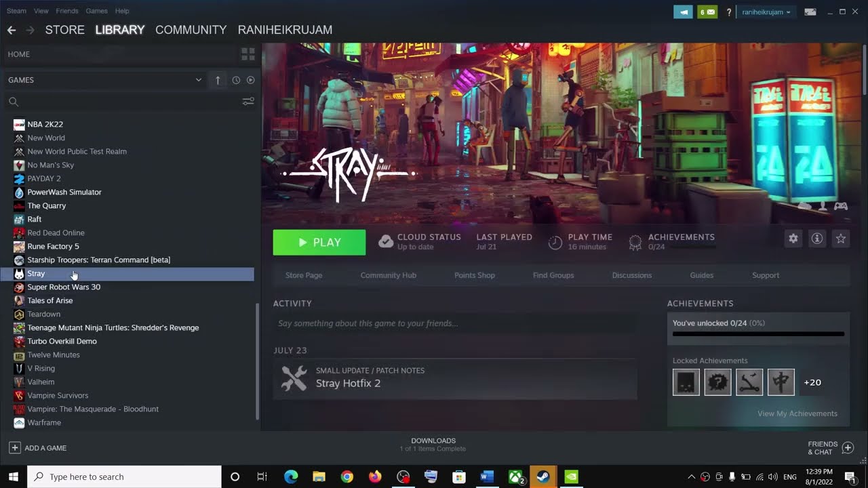Open the collections grid view icon
This screenshot has height=488, width=868.
pos(248,54)
